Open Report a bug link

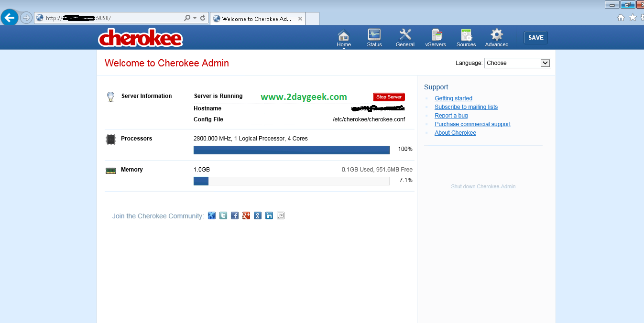(451, 116)
